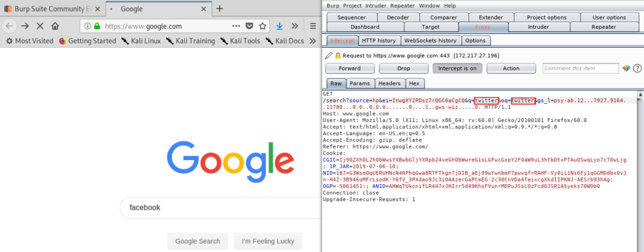Bookmark this page with the star icon
644x252 pixels.
click(x=262, y=26)
